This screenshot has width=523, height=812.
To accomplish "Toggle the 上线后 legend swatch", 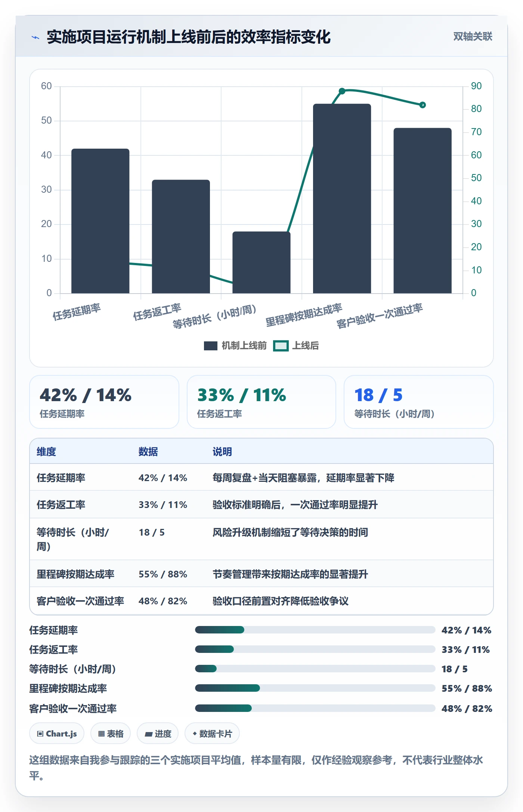I will pos(281,346).
